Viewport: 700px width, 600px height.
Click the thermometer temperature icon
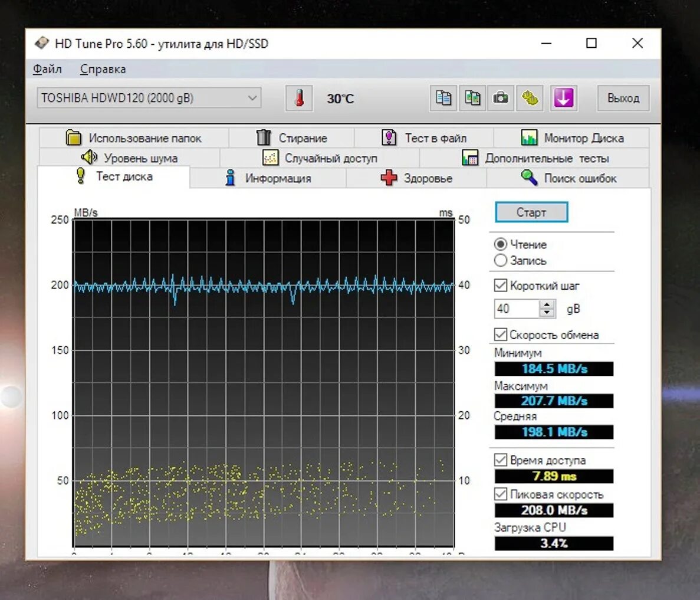(x=298, y=99)
